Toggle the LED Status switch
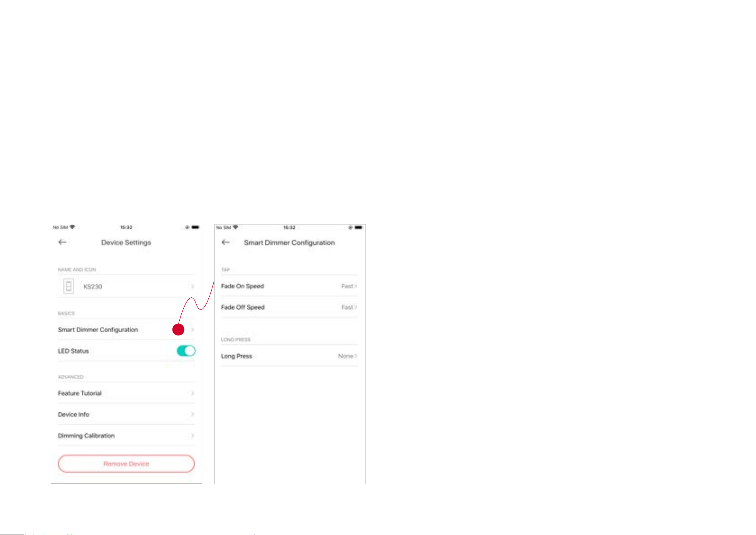The width and height of the screenshot is (756, 535). click(186, 351)
